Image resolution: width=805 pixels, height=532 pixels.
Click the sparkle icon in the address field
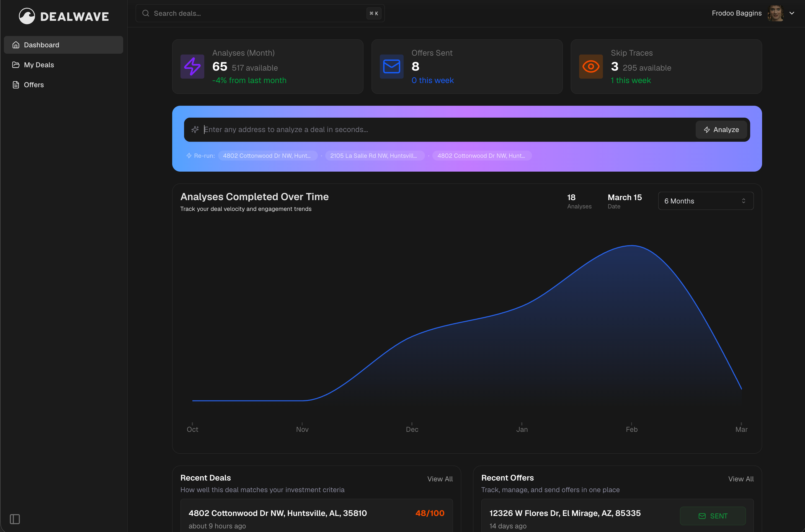(195, 129)
